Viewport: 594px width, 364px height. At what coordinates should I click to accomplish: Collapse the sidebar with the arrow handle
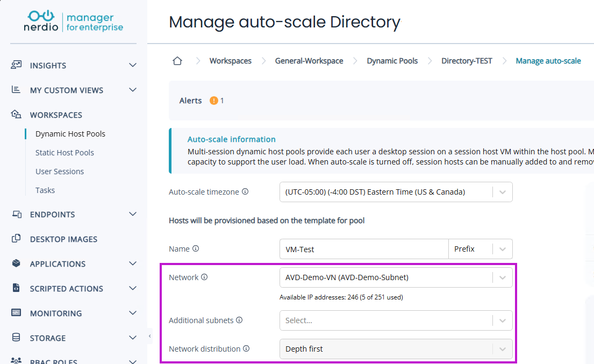150,337
